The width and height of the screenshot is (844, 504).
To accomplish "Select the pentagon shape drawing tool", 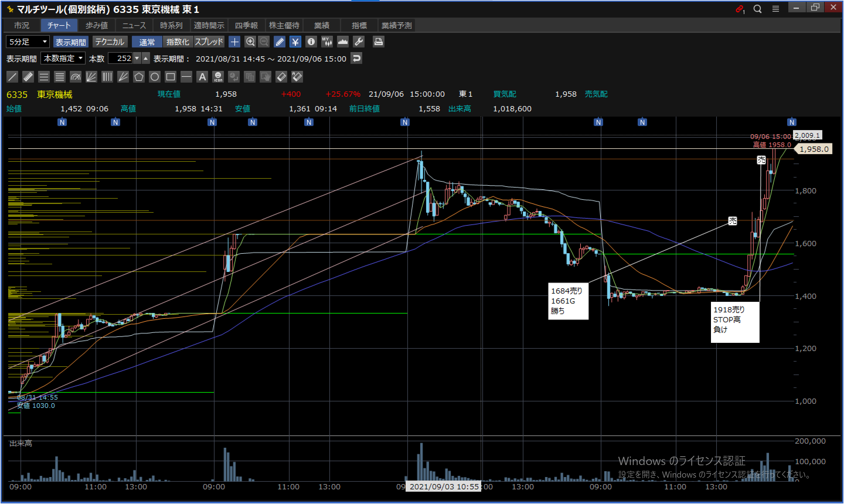I will (x=139, y=77).
